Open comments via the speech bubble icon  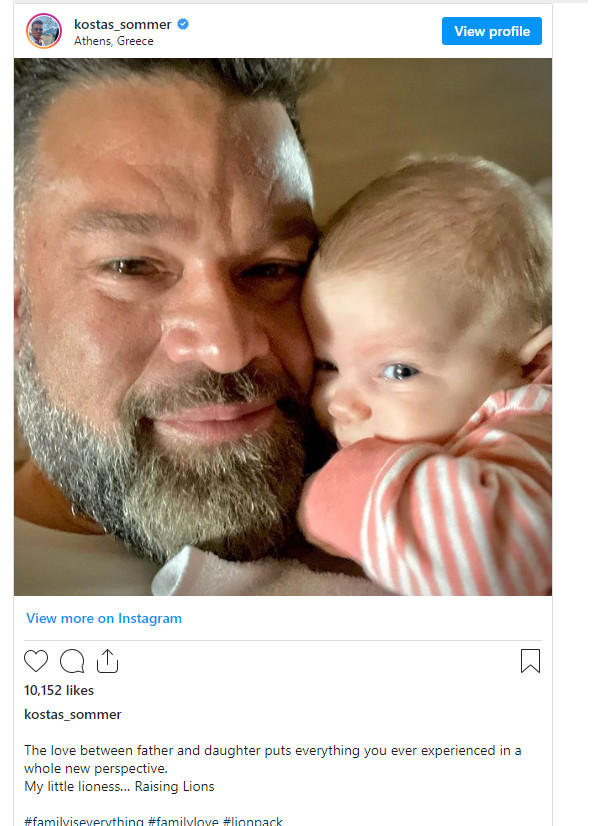click(72, 661)
